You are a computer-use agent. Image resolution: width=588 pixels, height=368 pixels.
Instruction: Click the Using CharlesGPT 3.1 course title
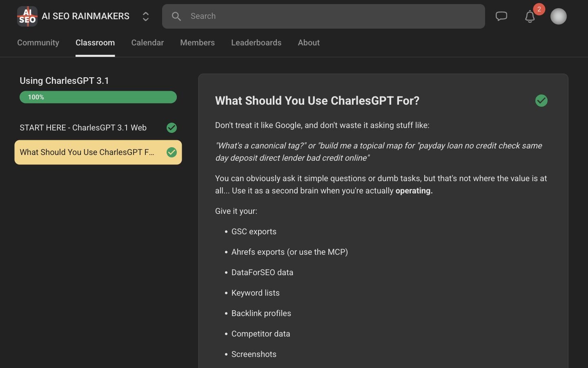[x=65, y=81]
